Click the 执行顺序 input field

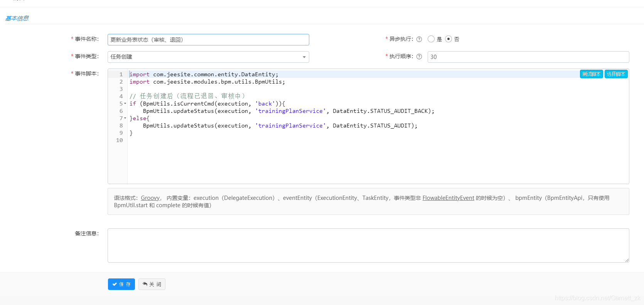(x=528, y=57)
